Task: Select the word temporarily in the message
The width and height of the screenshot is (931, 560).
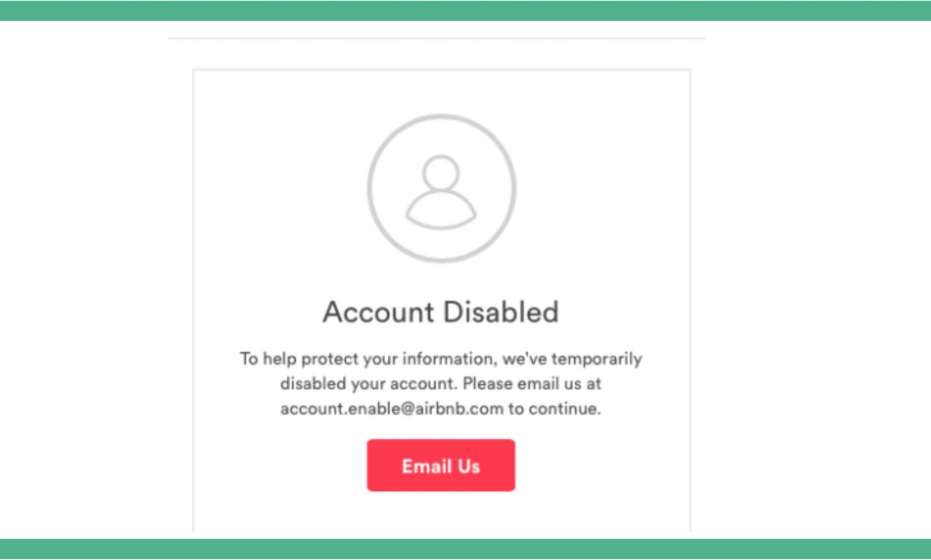Action: pyautogui.click(x=597, y=359)
